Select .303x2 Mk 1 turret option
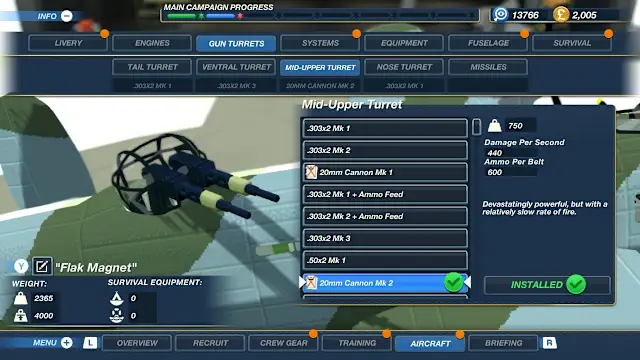This screenshot has width=640, height=360. coord(385,128)
